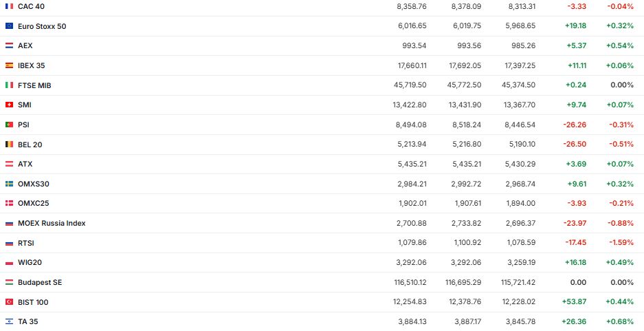Image resolution: width=644 pixels, height=331 pixels.
Task: Open the AEX index link
Action: click(x=25, y=45)
